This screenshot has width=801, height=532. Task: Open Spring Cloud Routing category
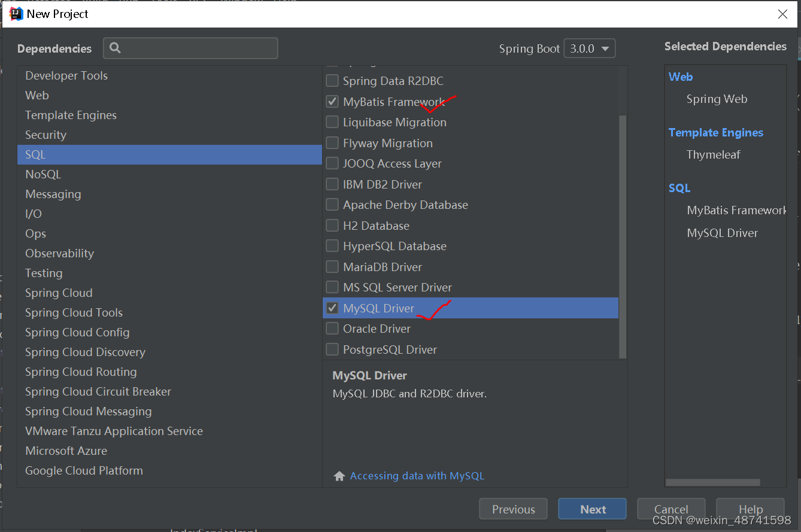[169, 372]
